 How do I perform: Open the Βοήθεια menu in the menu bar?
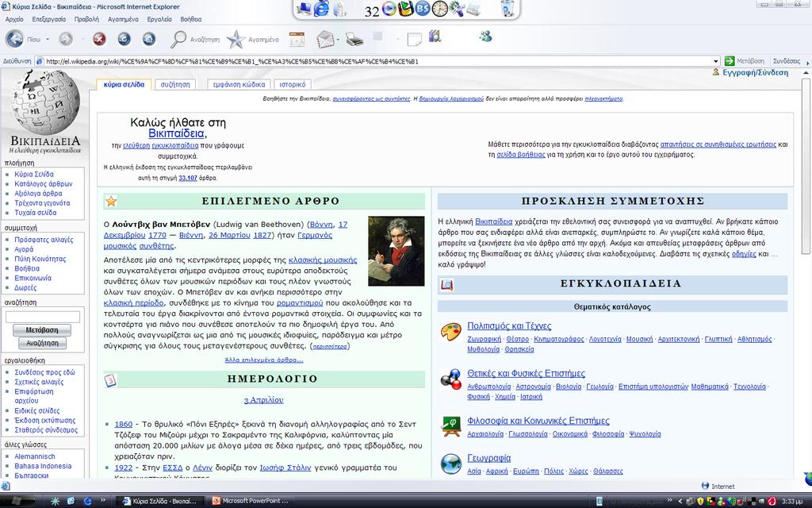coord(191,19)
